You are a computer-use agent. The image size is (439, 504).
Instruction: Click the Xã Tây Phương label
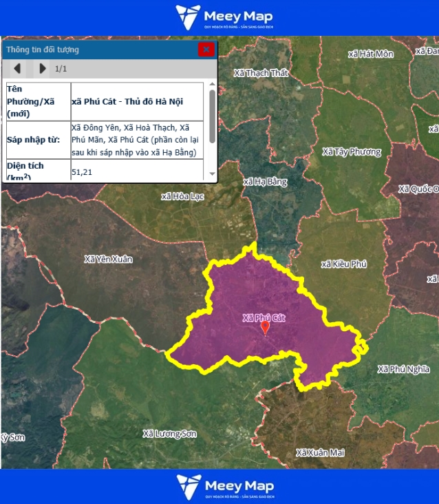351,151
